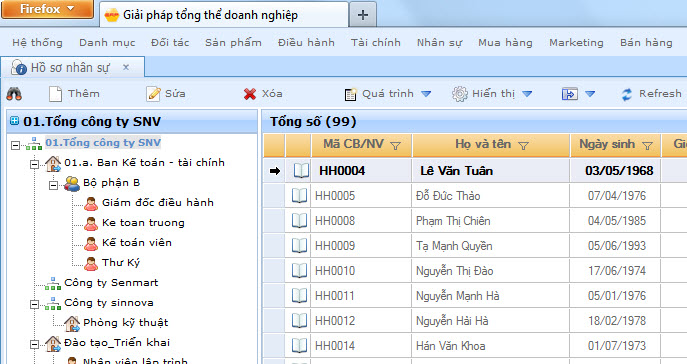Open the Sản phẩm menu
This screenshot has height=364, width=687.
point(233,42)
